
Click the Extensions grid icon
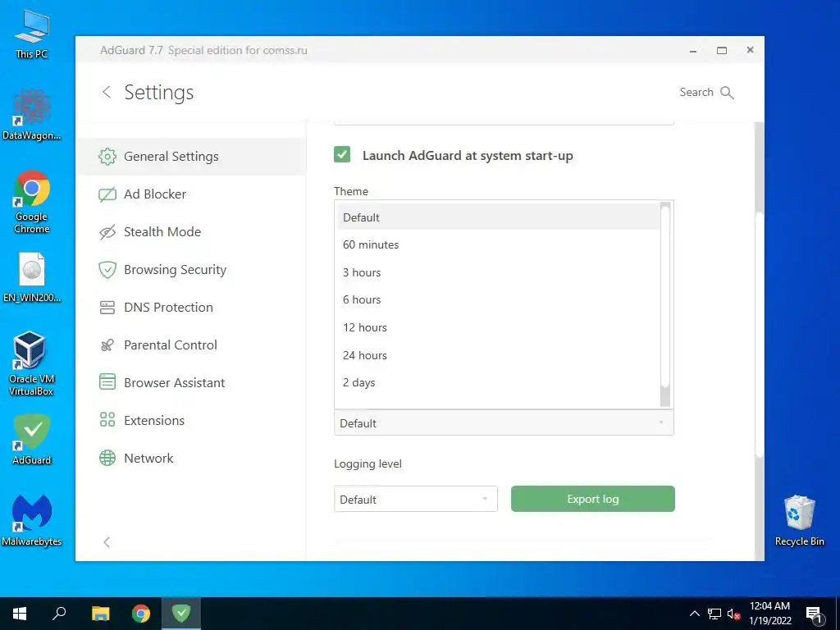(x=107, y=420)
